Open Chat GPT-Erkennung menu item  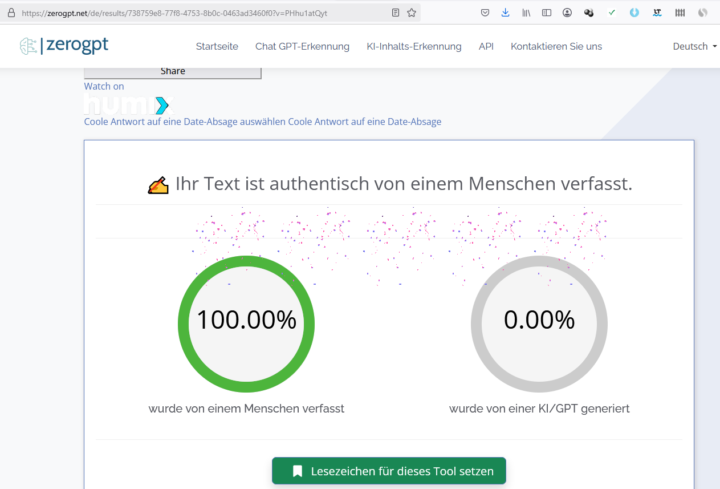[x=302, y=46]
